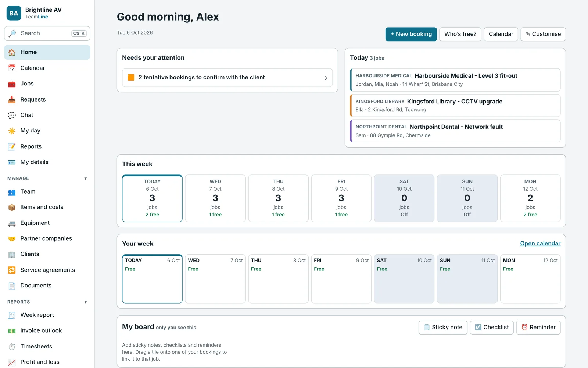Click the New booking button
Image resolution: width=588 pixels, height=368 pixels.
point(411,34)
